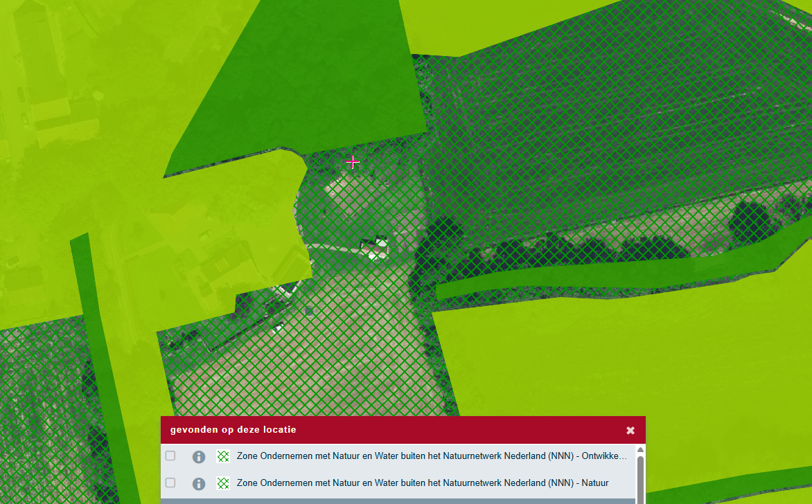This screenshot has height=504, width=812.
Task: Click the 'gevonden op deze locatie' panel title
Action: point(233,429)
